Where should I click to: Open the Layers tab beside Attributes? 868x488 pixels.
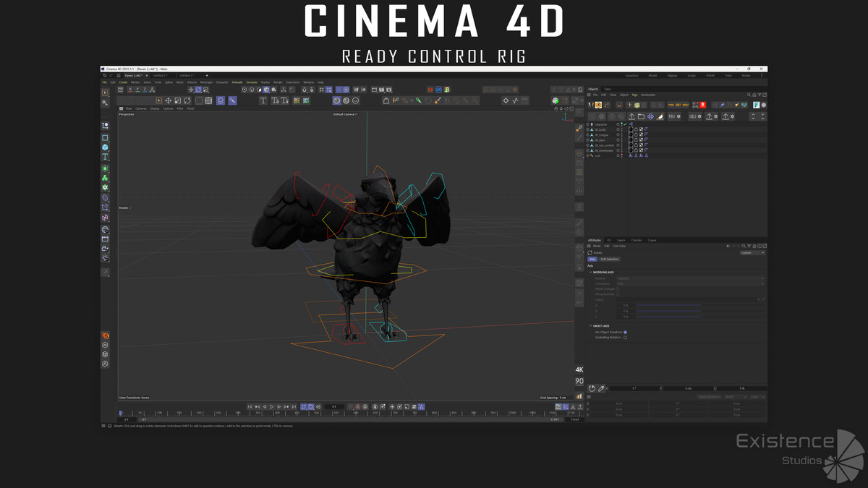tap(621, 240)
